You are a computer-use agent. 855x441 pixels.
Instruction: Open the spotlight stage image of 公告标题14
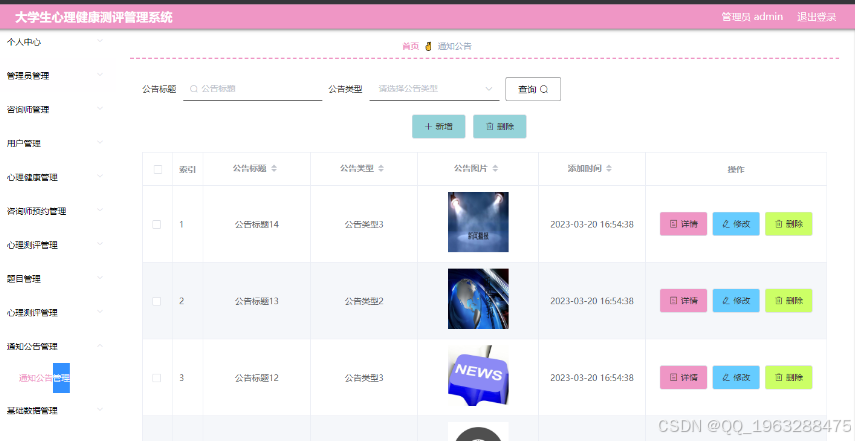[478, 222]
